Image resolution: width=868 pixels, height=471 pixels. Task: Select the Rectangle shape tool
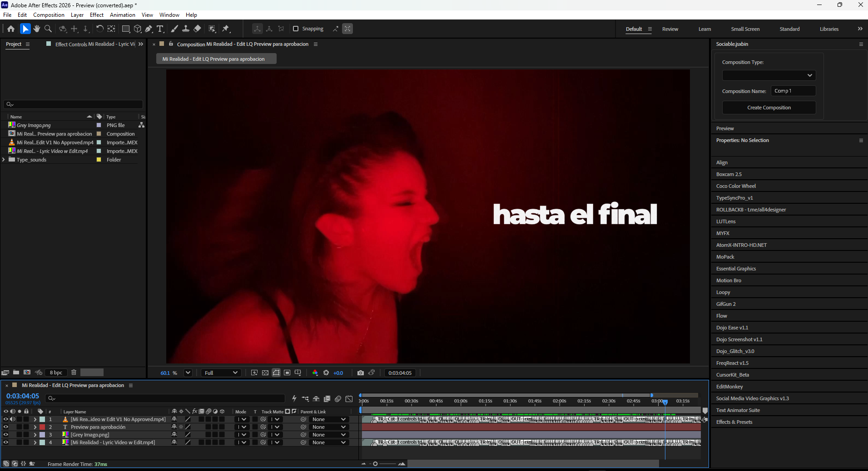point(126,29)
